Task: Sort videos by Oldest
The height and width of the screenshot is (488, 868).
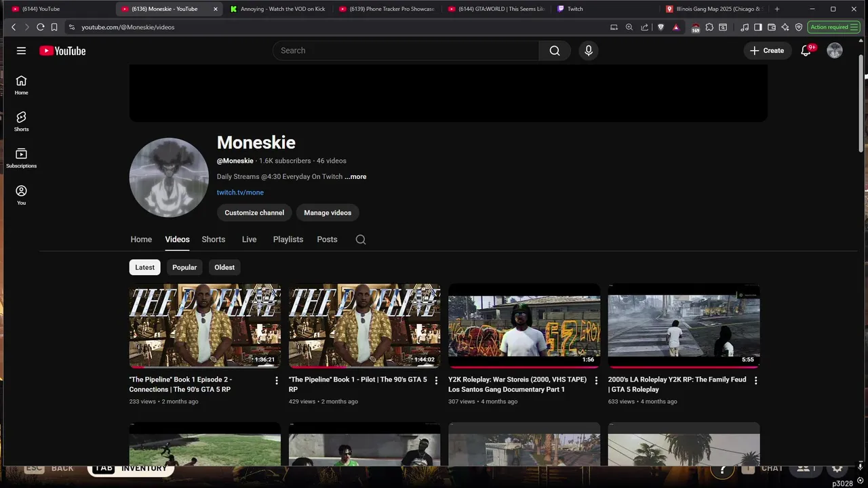Action: pyautogui.click(x=224, y=267)
